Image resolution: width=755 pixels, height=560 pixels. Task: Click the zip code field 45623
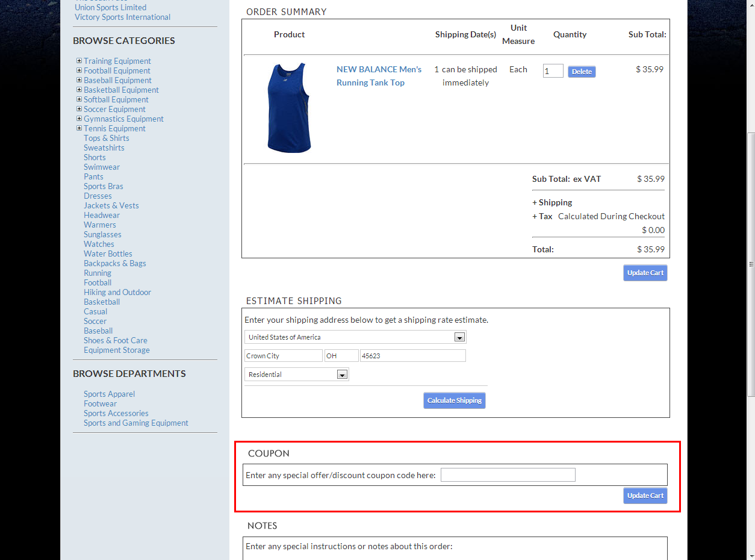pyautogui.click(x=412, y=356)
